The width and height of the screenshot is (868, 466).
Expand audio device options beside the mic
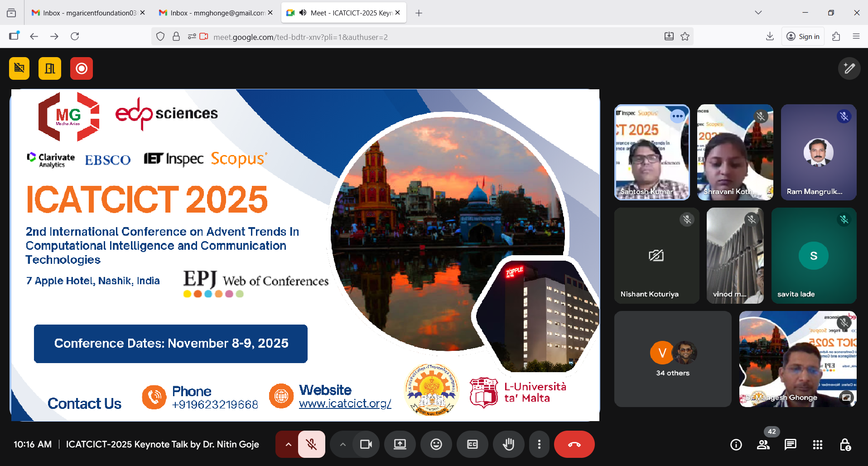click(x=288, y=444)
